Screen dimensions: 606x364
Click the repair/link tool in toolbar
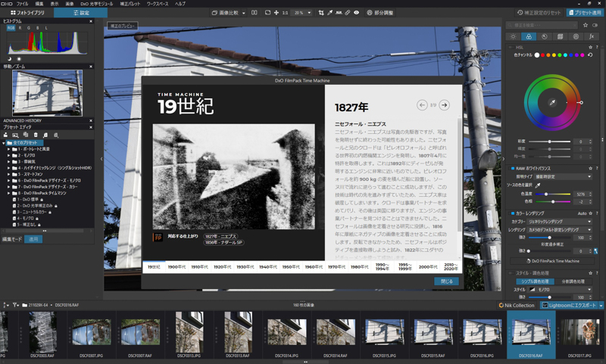pyautogui.click(x=348, y=13)
